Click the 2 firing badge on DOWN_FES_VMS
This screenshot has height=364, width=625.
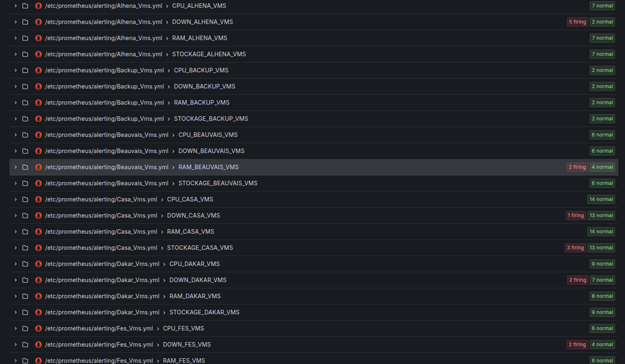coord(577,344)
